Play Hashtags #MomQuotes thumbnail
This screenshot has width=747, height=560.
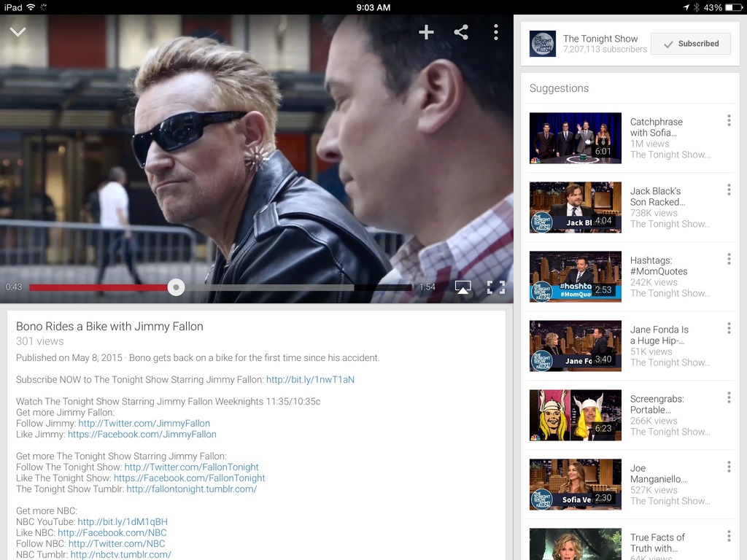pyautogui.click(x=576, y=276)
